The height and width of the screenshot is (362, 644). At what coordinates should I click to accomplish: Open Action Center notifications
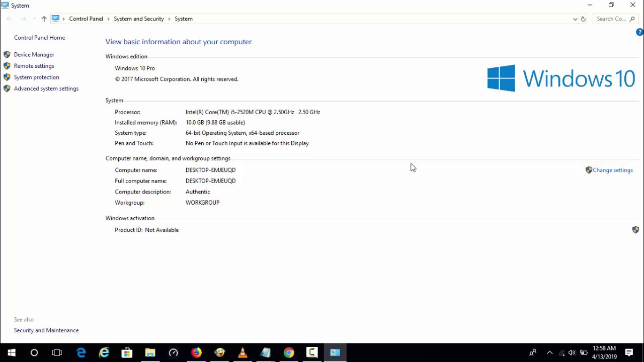click(629, 352)
